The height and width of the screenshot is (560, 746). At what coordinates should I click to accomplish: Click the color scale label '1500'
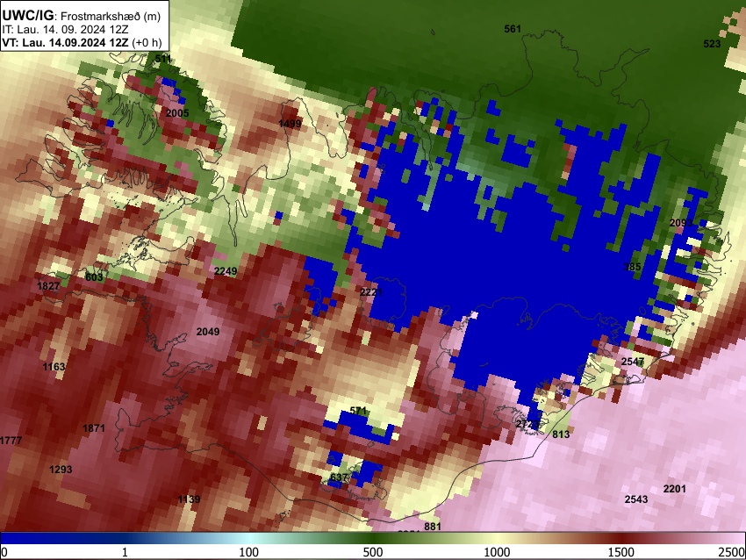pos(621,552)
